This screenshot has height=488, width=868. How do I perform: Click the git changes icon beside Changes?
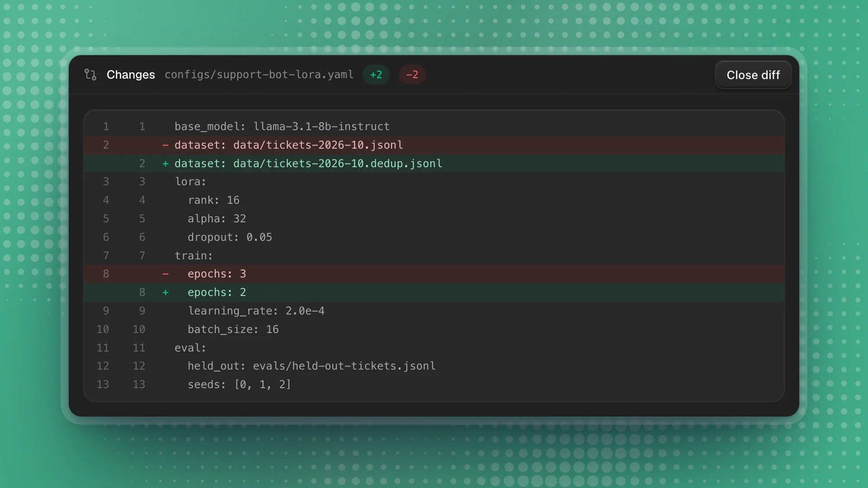point(90,75)
